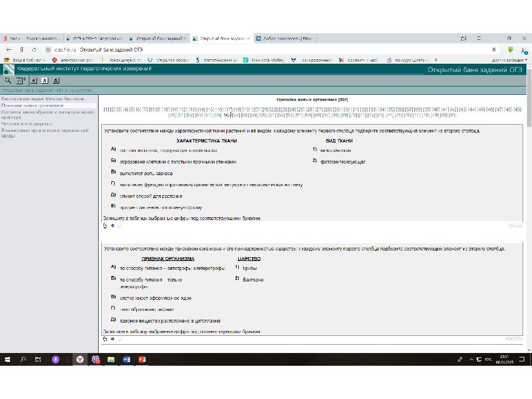Open the selected tasks counter icon
This screenshot has width=532, height=399.
pos(21,80)
